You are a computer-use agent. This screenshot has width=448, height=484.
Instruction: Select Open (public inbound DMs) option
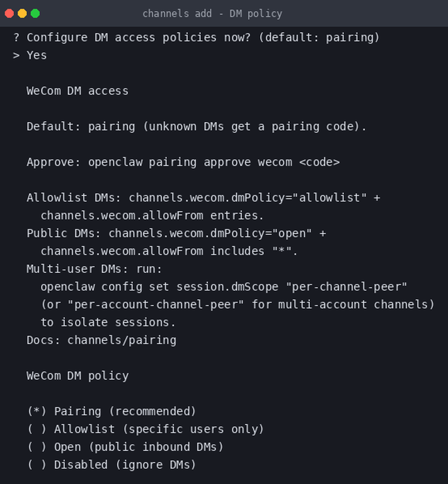tap(125, 447)
